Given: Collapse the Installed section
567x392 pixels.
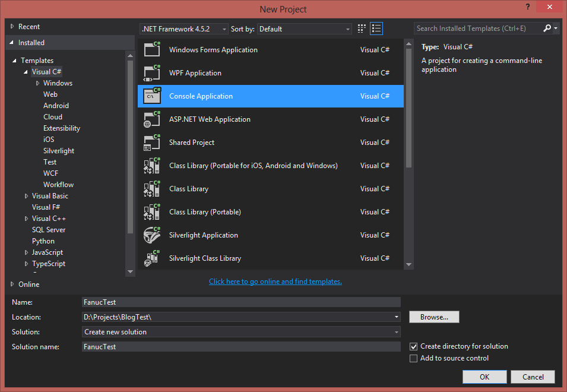Looking at the screenshot, I should (11, 43).
